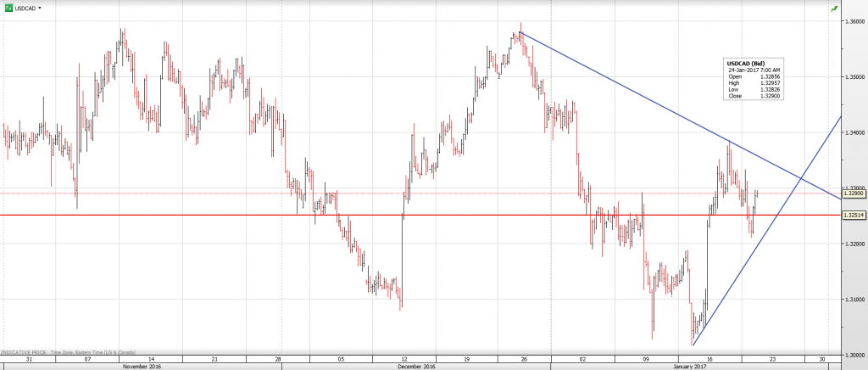Click the dotted current price line
The width and height of the screenshot is (868, 370).
pyautogui.click(x=254, y=193)
